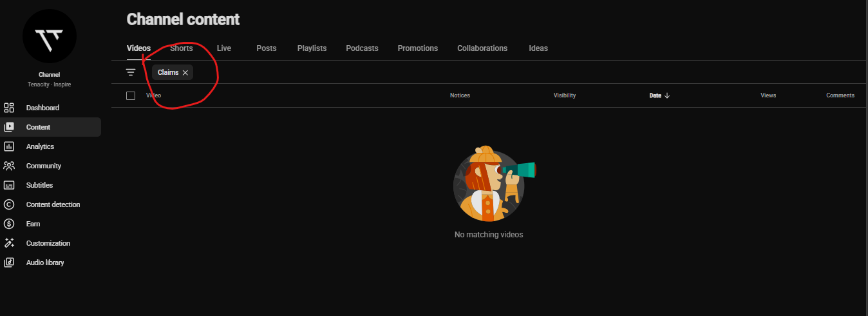Click the filter lines icon
Screen dimensions: 868x316
[x=131, y=72]
